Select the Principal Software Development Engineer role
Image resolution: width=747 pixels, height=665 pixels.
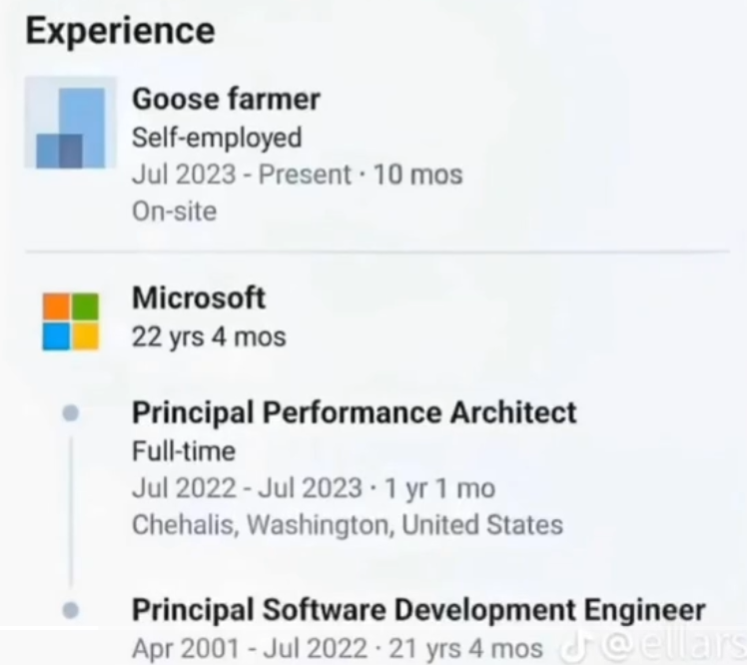pyautogui.click(x=418, y=610)
